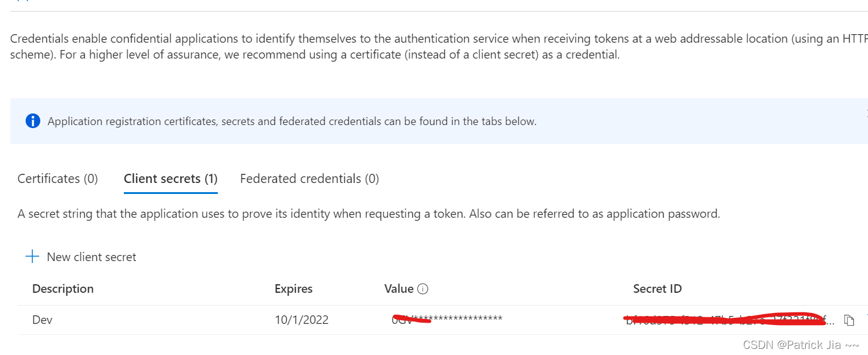
Task: Click the Expires column header
Action: 293,289
